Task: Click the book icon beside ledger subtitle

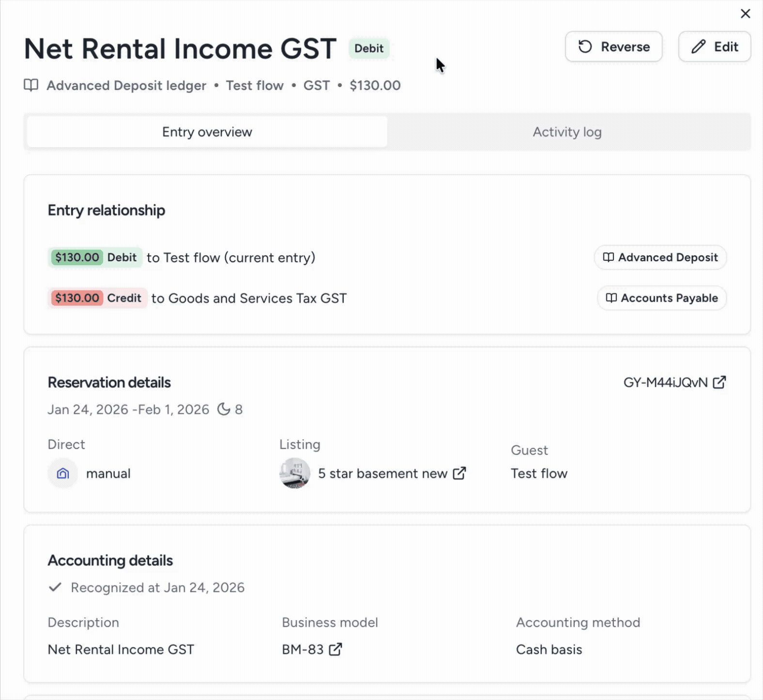Action: click(31, 86)
